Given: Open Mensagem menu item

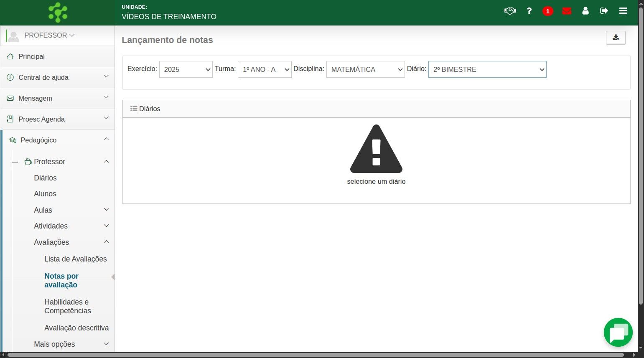Looking at the screenshot, I should pyautogui.click(x=57, y=98).
